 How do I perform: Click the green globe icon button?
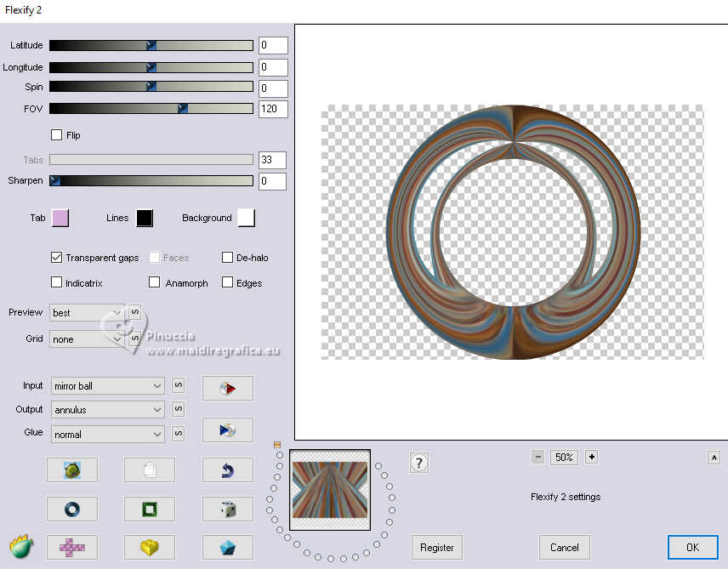[72, 470]
